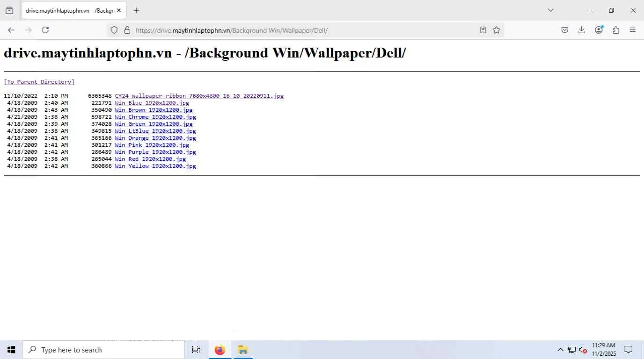Open the Win Purple 1920x1200.jpg link
This screenshot has width=644, height=359.
point(155,152)
